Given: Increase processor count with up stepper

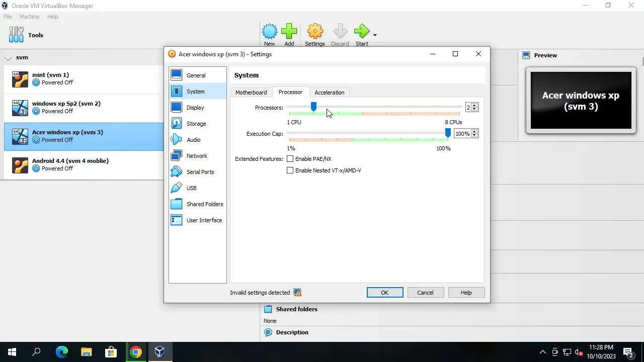Looking at the screenshot, I should [x=474, y=106].
